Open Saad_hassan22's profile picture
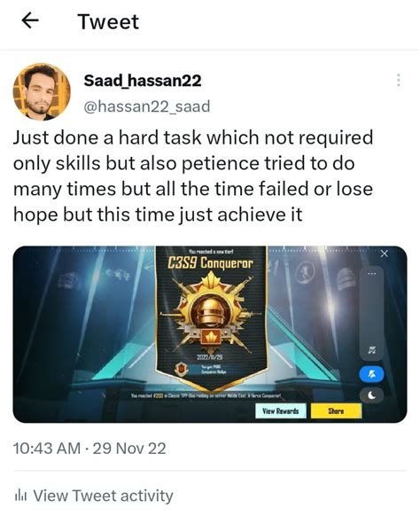 42,92
